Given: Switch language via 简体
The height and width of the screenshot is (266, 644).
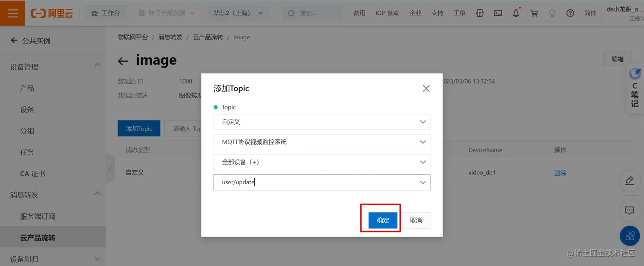Looking at the screenshot, I should click(590, 13).
